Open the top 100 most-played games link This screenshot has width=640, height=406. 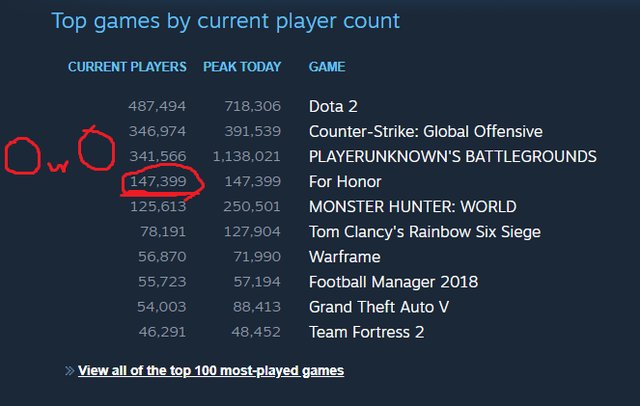point(211,371)
